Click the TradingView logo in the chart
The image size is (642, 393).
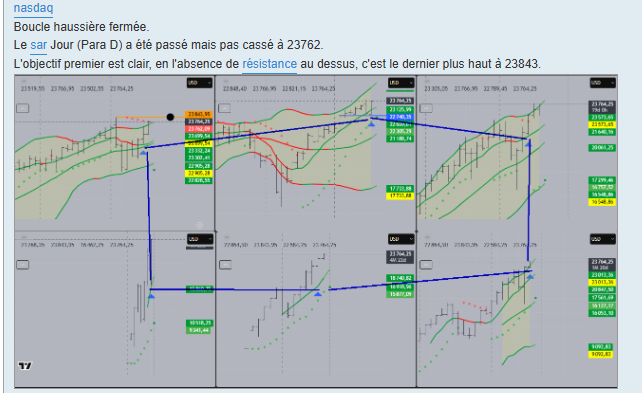(25, 366)
